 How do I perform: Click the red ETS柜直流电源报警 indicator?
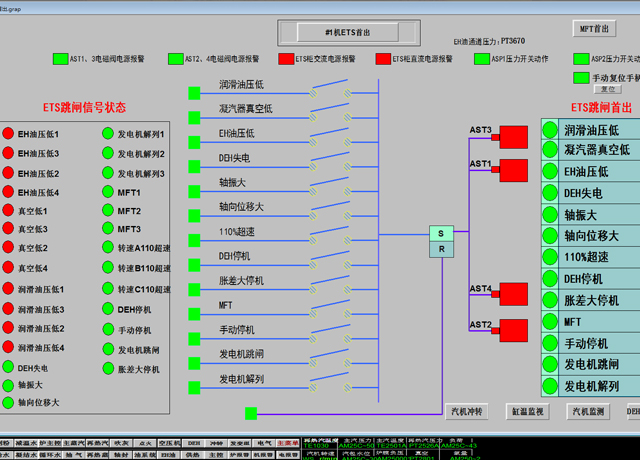pyautogui.click(x=383, y=60)
